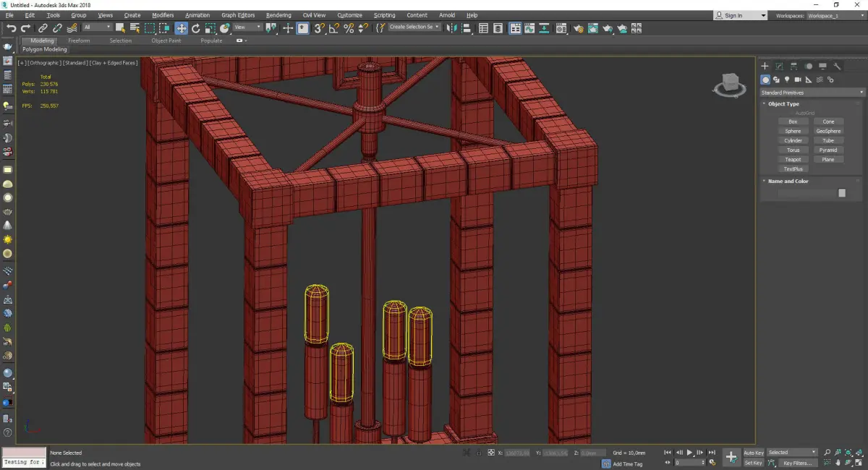The height and width of the screenshot is (470, 868).
Task: Toggle the Angle Snap button
Action: [334, 28]
